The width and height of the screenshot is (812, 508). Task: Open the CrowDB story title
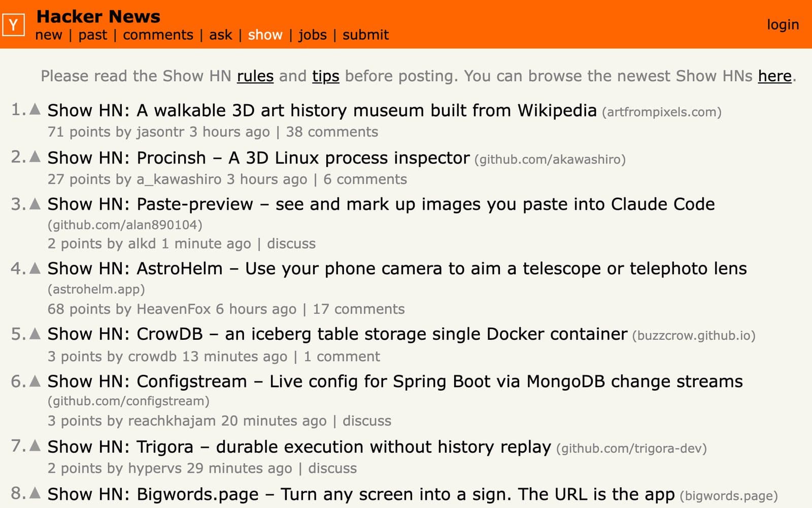337,334
